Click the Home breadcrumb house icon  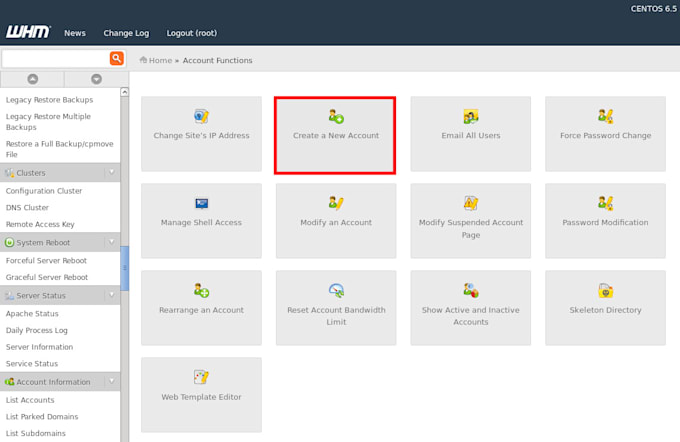[x=144, y=60]
